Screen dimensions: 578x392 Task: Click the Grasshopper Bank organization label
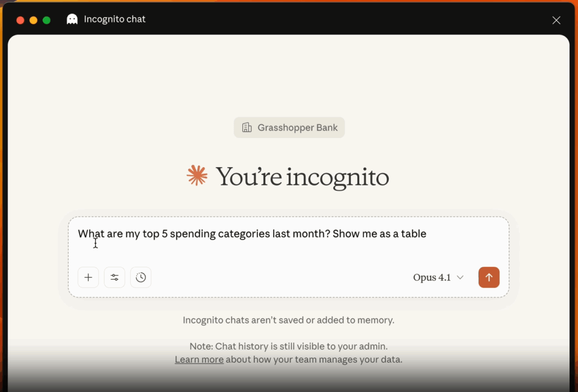point(297,128)
